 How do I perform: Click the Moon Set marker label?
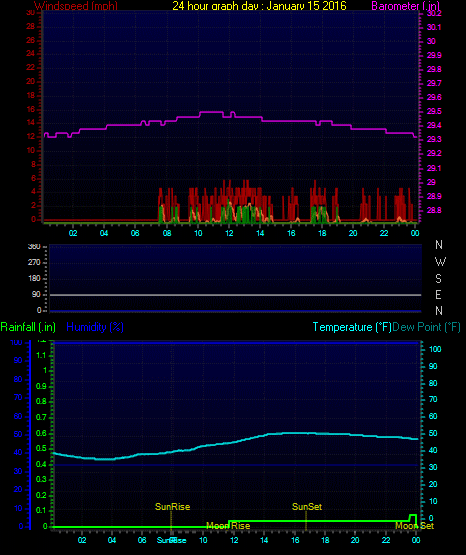click(x=414, y=526)
